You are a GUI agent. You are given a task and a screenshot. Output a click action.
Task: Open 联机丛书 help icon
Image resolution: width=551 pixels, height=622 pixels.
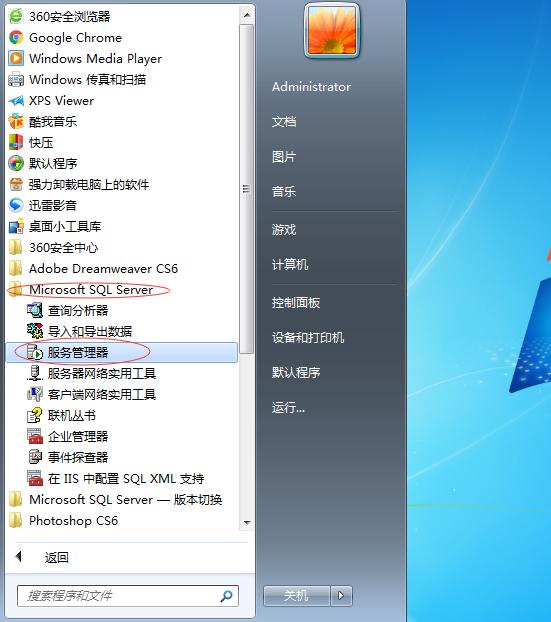click(x=35, y=415)
